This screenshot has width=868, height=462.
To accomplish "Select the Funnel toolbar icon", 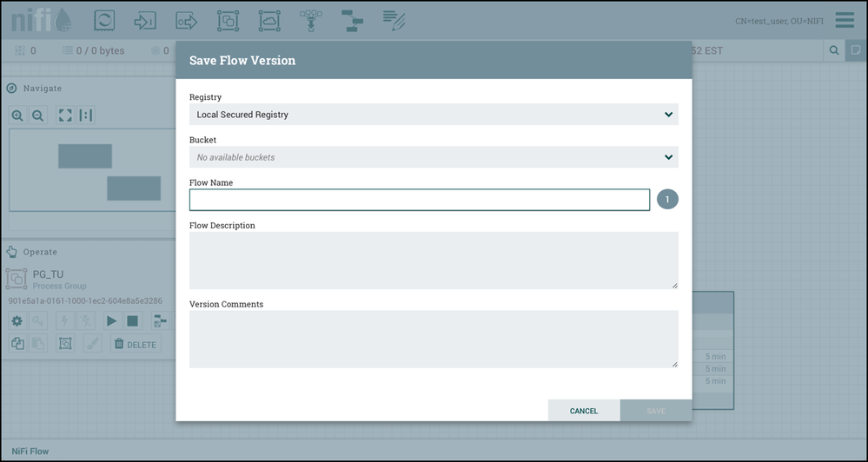I will (310, 21).
